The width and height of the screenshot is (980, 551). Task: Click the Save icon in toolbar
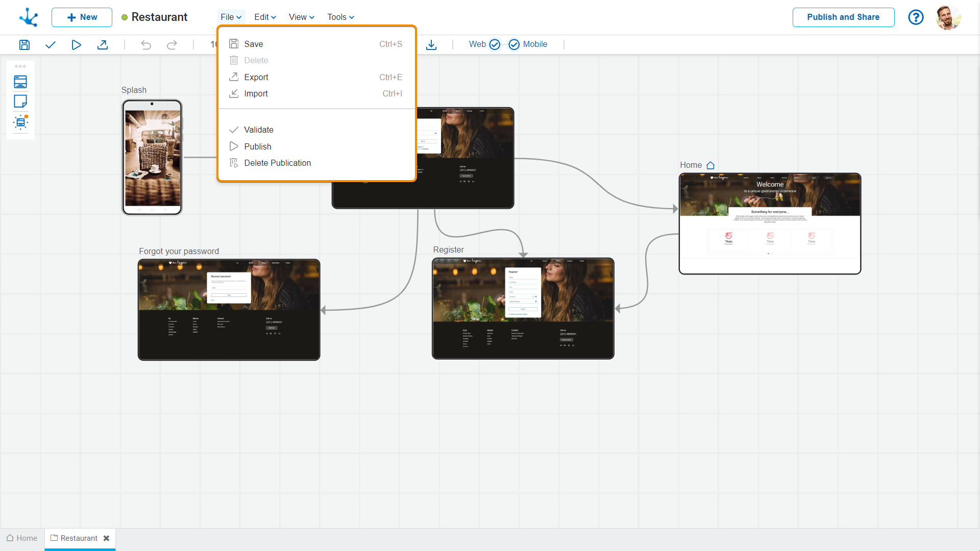click(x=24, y=44)
